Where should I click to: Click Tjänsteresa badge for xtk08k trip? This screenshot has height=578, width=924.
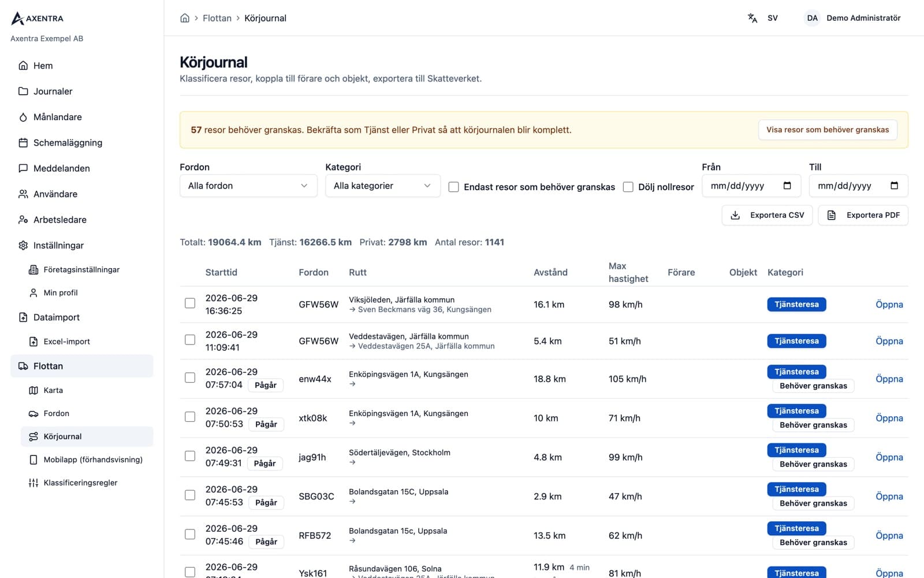[796, 411]
